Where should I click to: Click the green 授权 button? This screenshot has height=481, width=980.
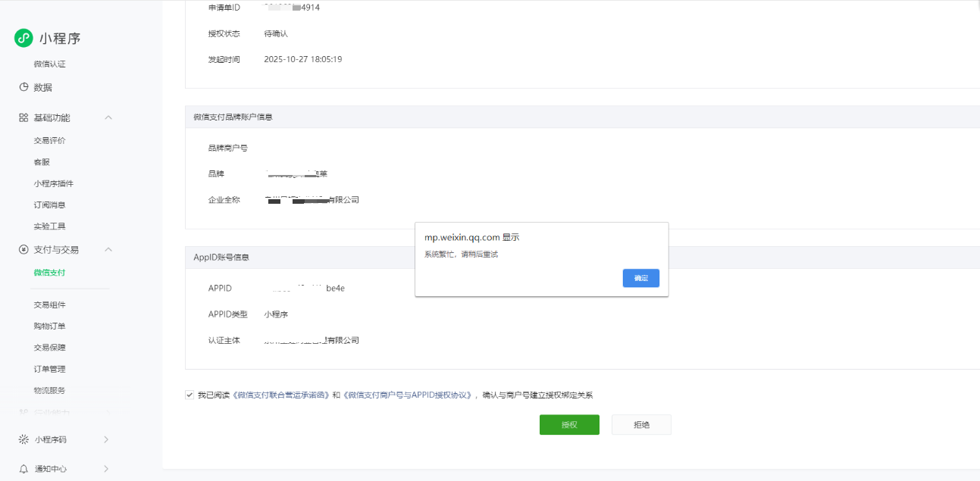coord(569,425)
